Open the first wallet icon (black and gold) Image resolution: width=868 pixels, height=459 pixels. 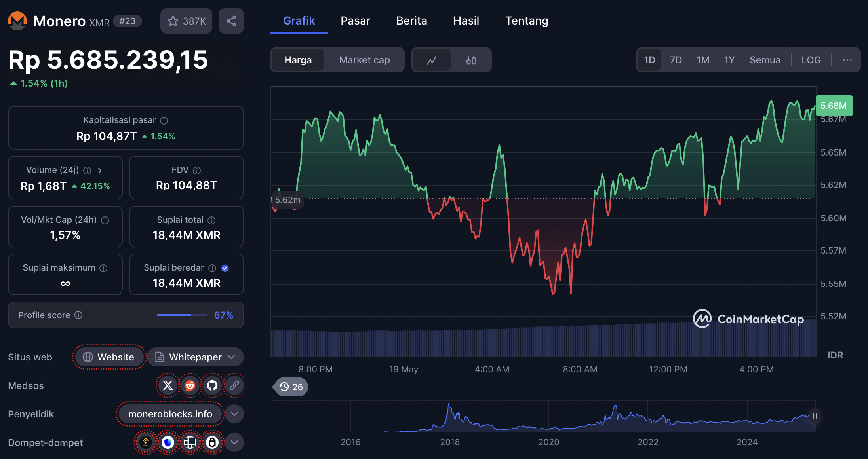pos(146,442)
